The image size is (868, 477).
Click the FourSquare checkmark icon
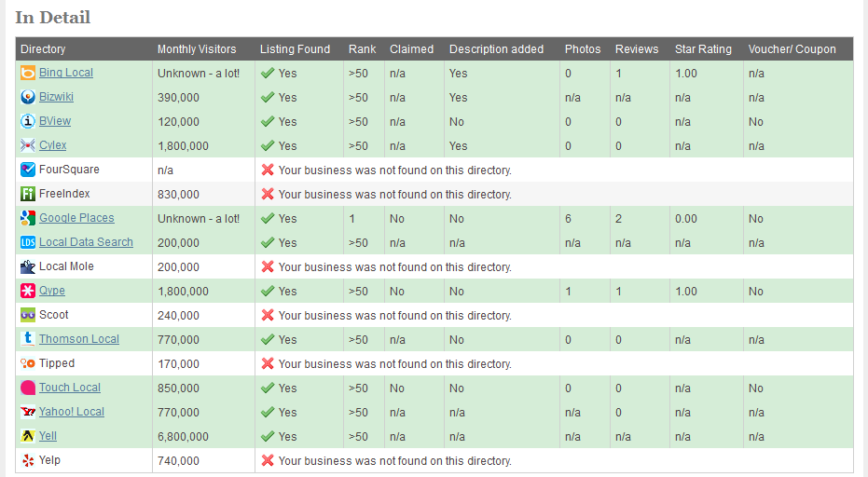point(28,170)
